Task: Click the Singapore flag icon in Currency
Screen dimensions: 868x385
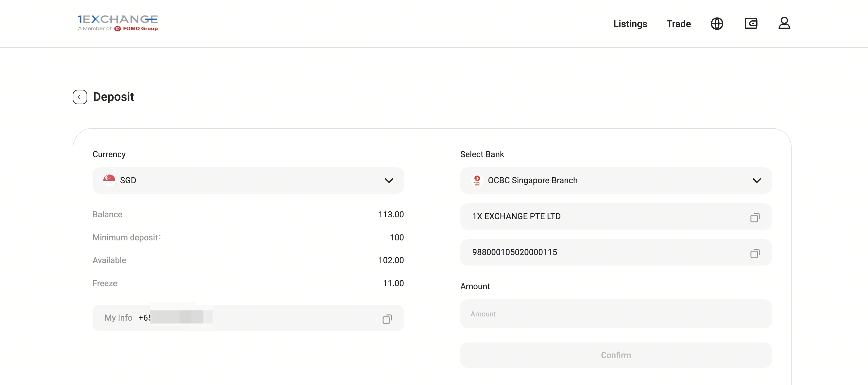Action: click(109, 180)
